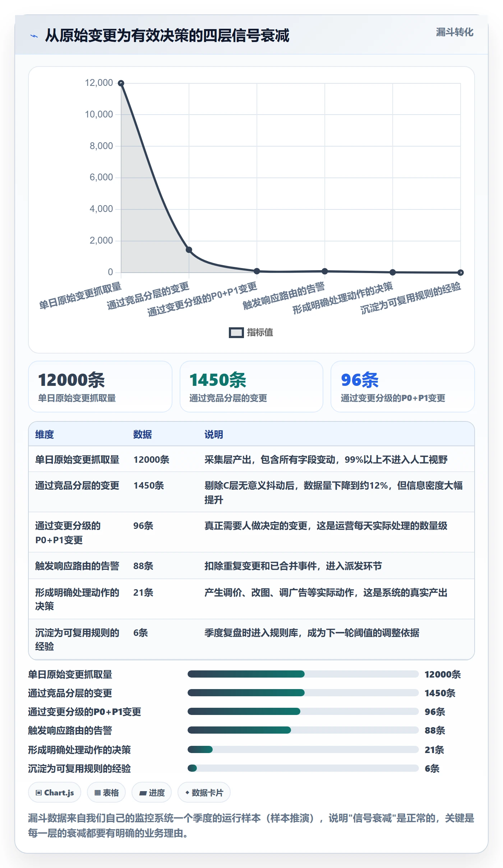Screen dimensions: 503x868
Task: Click the 1450条 data card
Action: pos(251,387)
